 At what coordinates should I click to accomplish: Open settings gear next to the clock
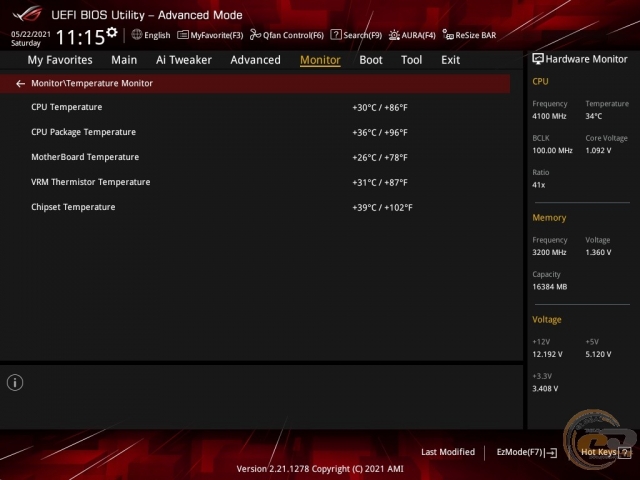coord(112,33)
